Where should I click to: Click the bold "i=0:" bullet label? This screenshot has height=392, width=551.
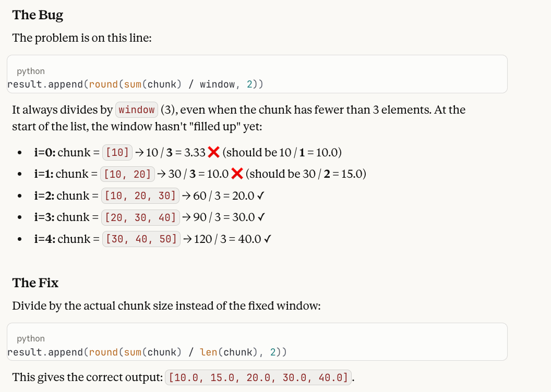click(44, 153)
